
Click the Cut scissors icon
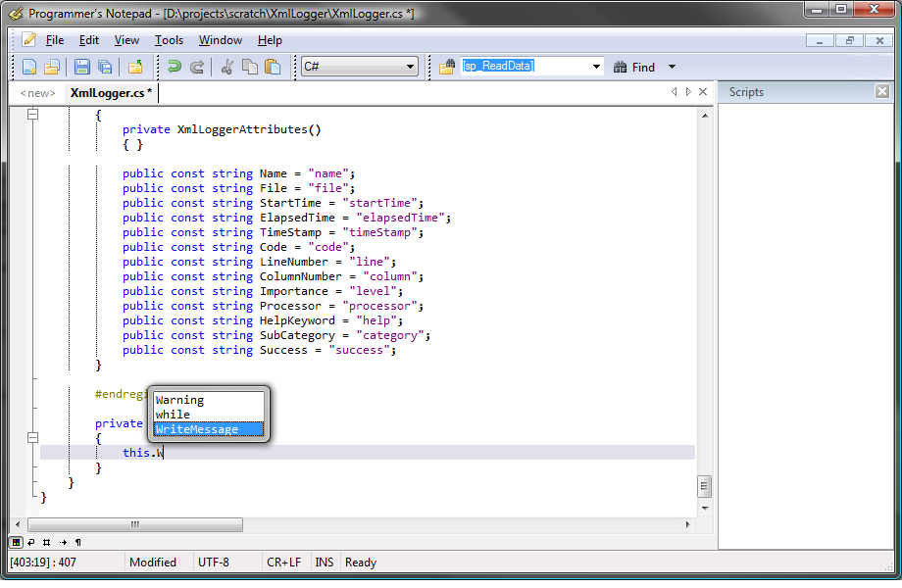pos(227,67)
